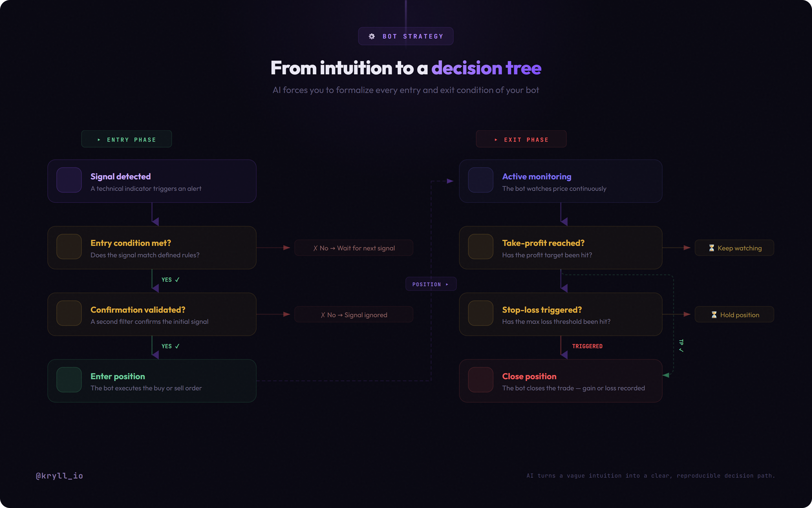812x508 pixels.
Task: Click the gear icon in Bot Strategy badge
Action: point(372,36)
